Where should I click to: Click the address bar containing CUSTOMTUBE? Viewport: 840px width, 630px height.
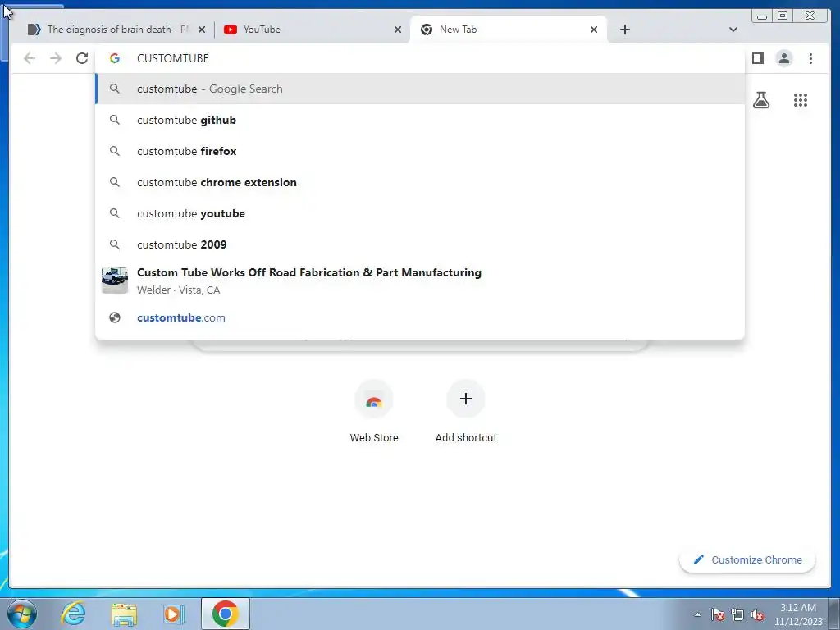click(419, 58)
